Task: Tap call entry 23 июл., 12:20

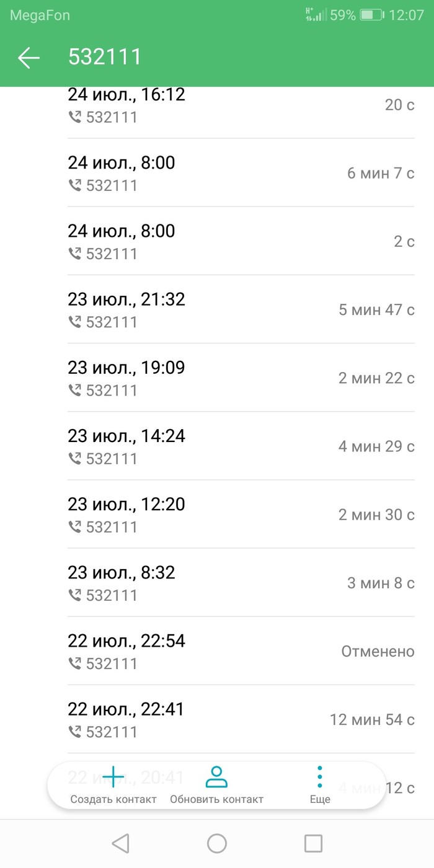Action: (241, 514)
